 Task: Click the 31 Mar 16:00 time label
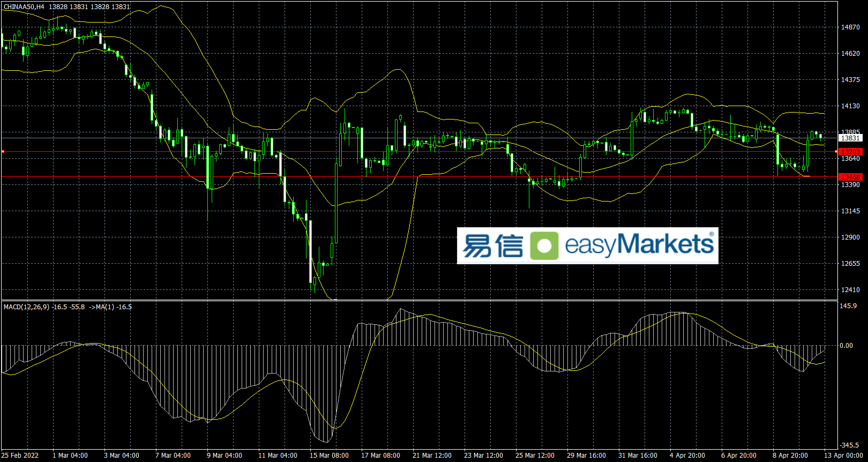pos(638,456)
